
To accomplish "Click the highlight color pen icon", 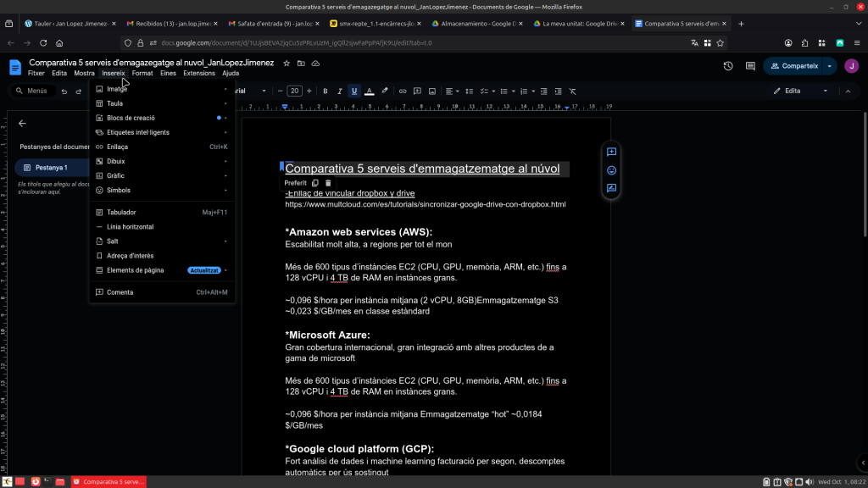I will tap(384, 91).
